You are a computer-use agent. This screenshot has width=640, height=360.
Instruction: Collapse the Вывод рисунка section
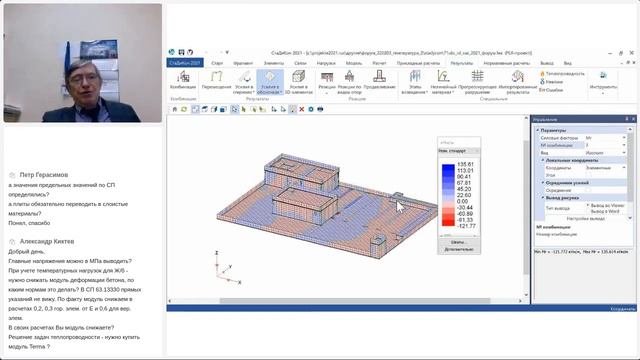pos(543,198)
